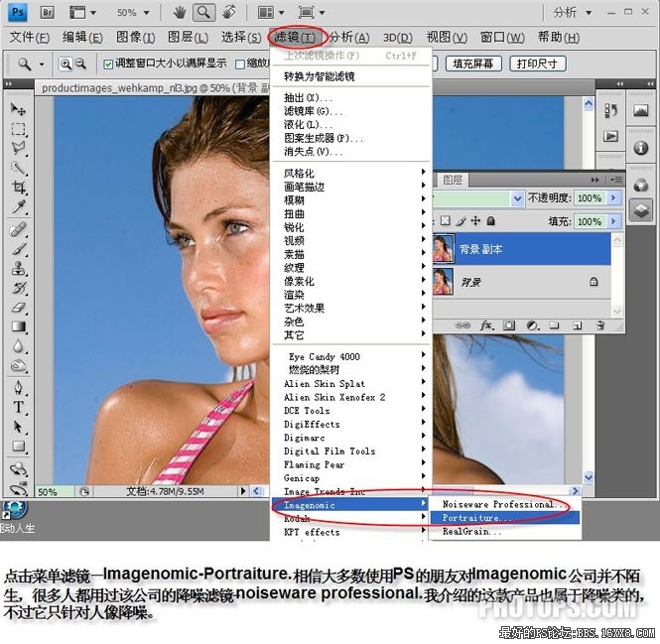Click the 打印尺寸 button

coord(537,64)
